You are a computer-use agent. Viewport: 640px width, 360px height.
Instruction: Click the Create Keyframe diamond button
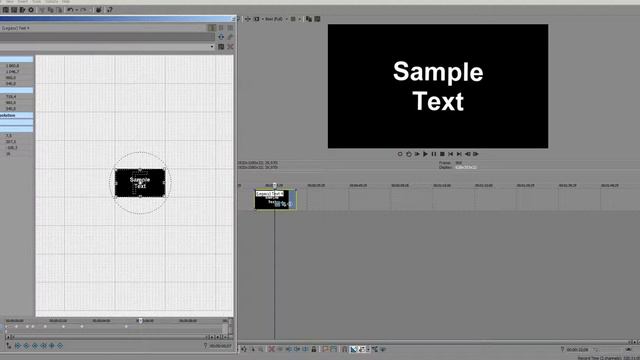click(52, 346)
